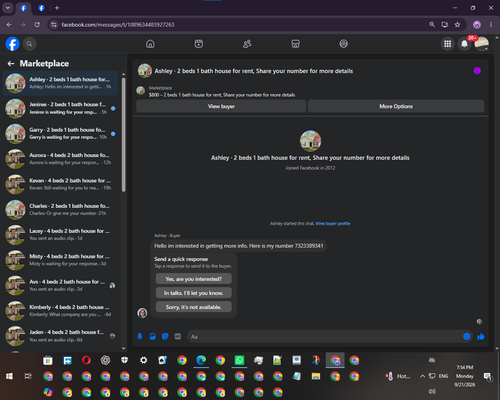Open the browser tab search dropdown
The width and height of the screenshot is (500, 400).
coord(7,8)
